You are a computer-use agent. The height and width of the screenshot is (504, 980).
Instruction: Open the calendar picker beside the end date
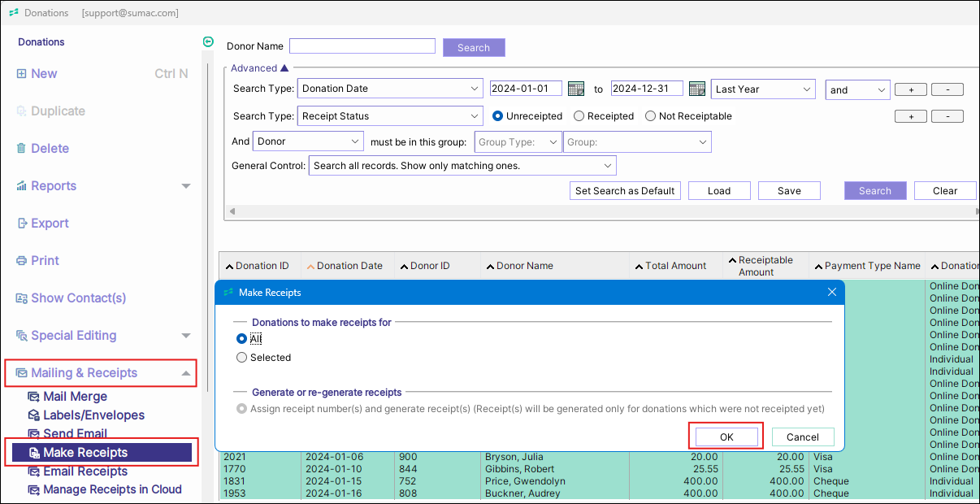696,89
